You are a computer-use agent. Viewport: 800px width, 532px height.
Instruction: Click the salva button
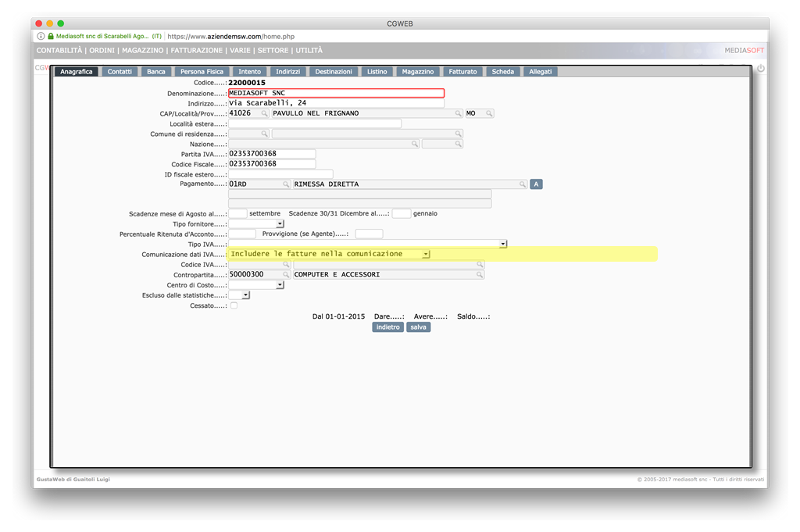pos(419,327)
